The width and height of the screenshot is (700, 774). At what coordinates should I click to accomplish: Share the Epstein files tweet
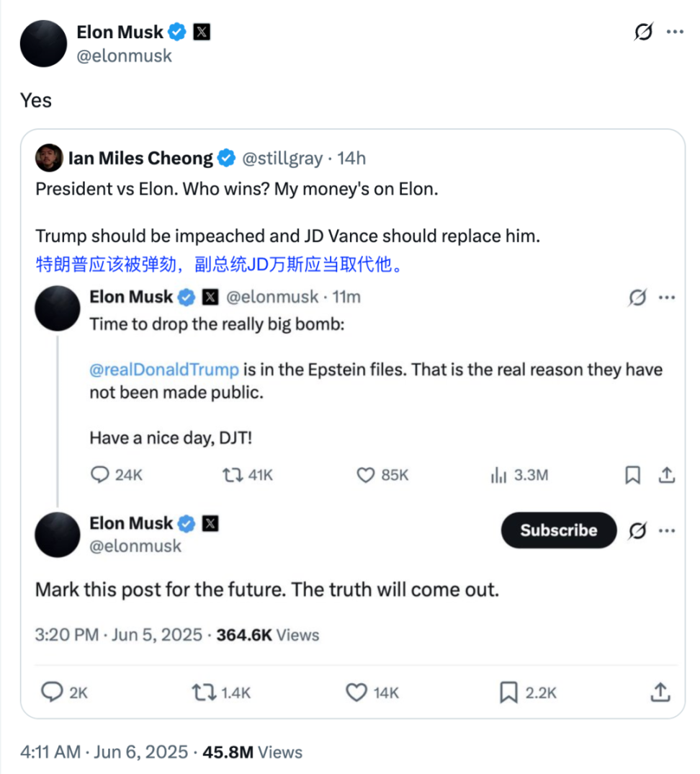click(x=666, y=475)
